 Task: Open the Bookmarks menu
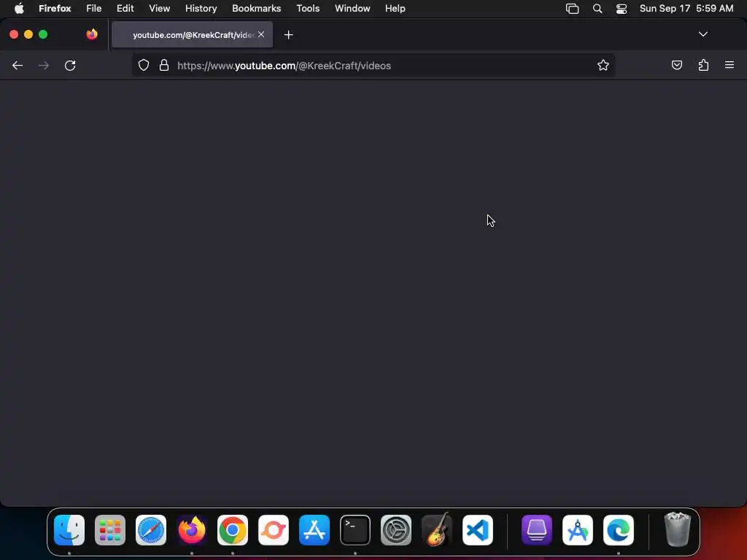[256, 9]
